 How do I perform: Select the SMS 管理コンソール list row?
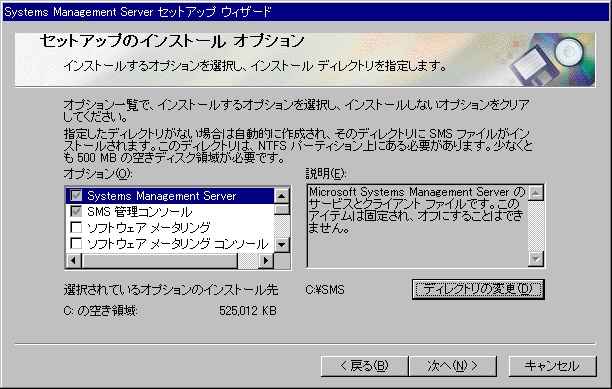pyautogui.click(x=170, y=211)
